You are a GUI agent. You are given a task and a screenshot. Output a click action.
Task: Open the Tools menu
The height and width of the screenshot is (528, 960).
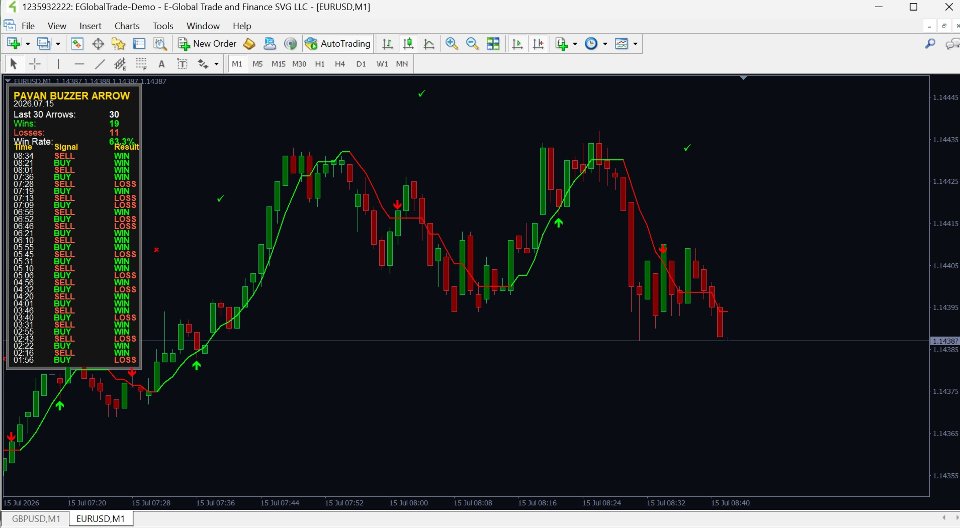pos(163,26)
